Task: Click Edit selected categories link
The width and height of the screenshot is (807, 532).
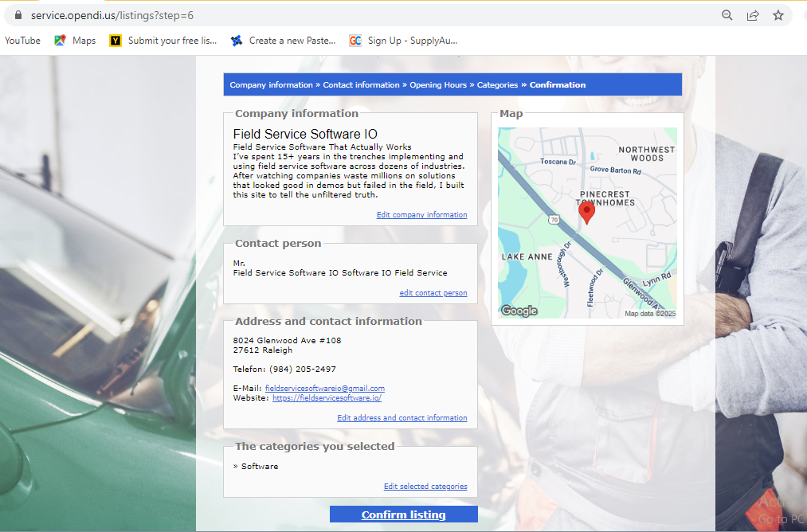Action: [x=425, y=487]
